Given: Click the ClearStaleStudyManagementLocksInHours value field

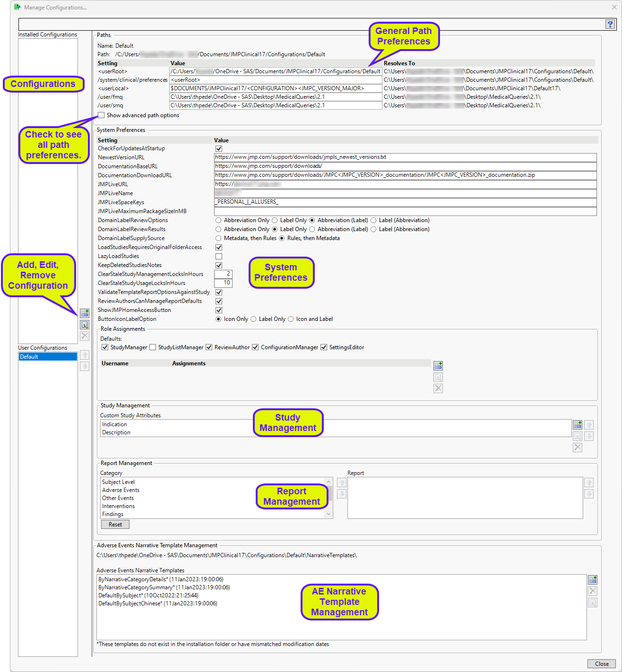Looking at the screenshot, I should (x=223, y=274).
